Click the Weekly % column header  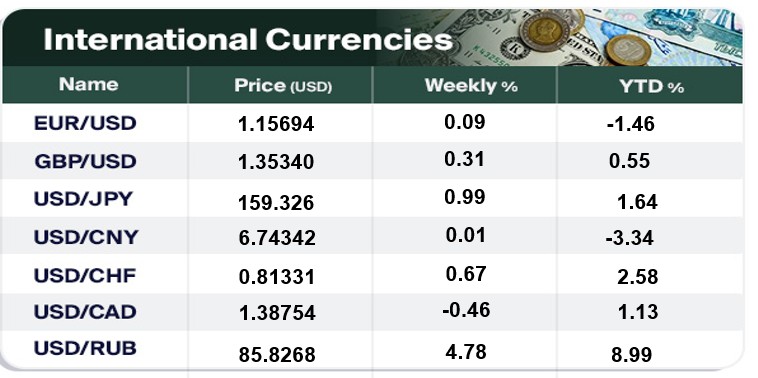471,86
